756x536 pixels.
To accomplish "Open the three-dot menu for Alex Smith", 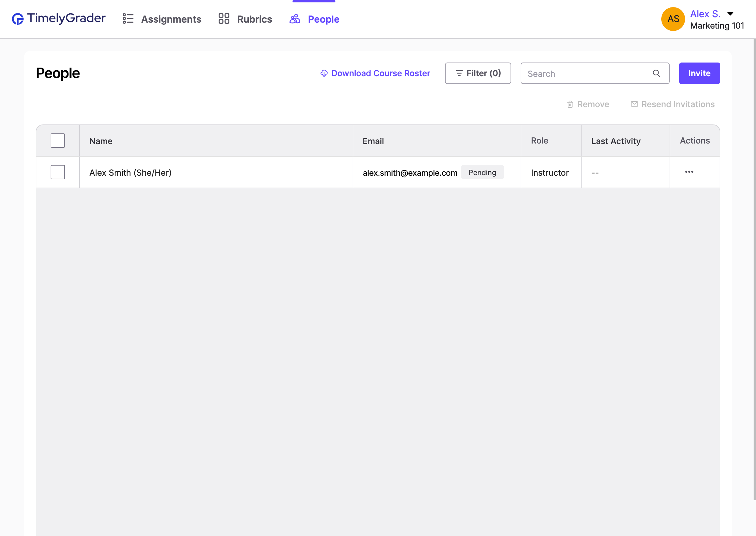I will (689, 172).
